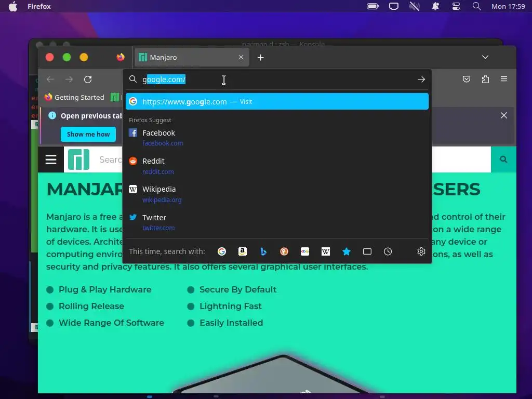Select the Twitter suggestion
Image resolution: width=532 pixels, height=399 pixels.
(277, 222)
